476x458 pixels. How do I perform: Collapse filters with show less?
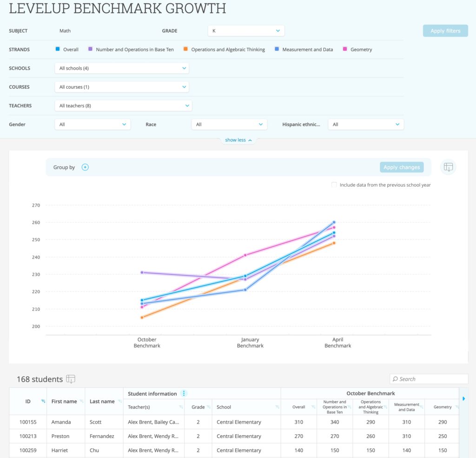tap(238, 140)
